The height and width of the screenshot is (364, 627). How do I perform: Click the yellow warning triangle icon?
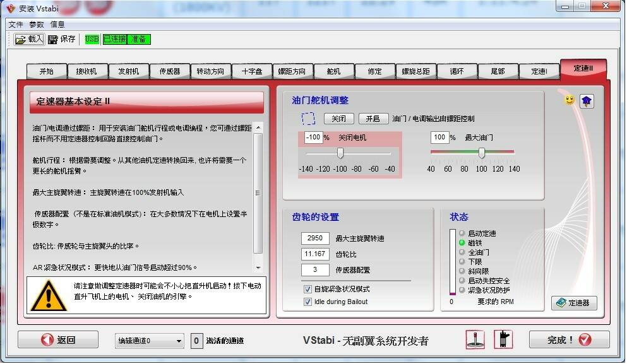pos(49,295)
